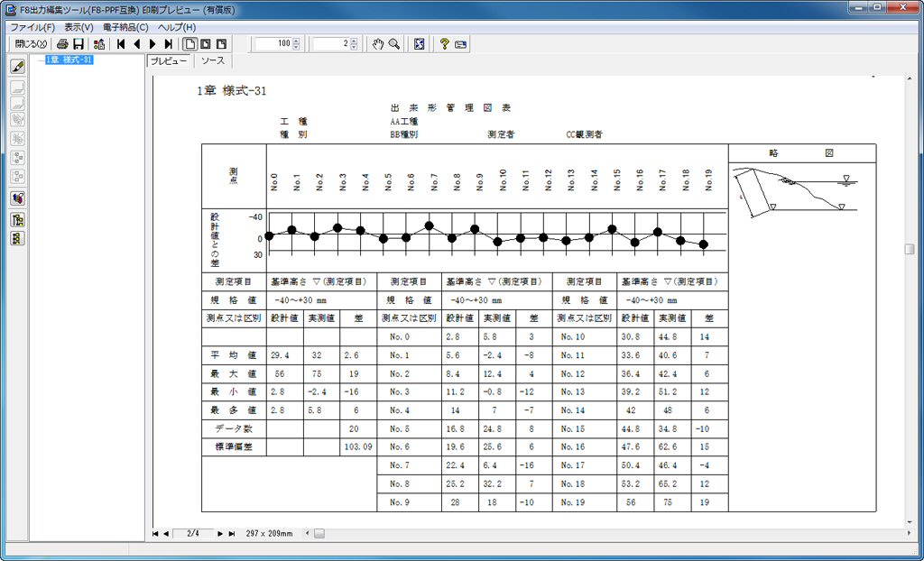Click the 103.09 standard deviation cell

point(358,447)
